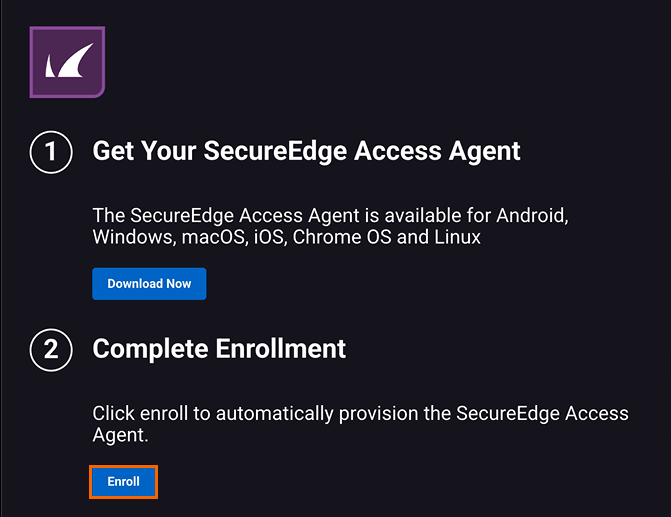This screenshot has height=517, width=671.
Task: Click the Barracuda logo icon
Action: [x=67, y=62]
